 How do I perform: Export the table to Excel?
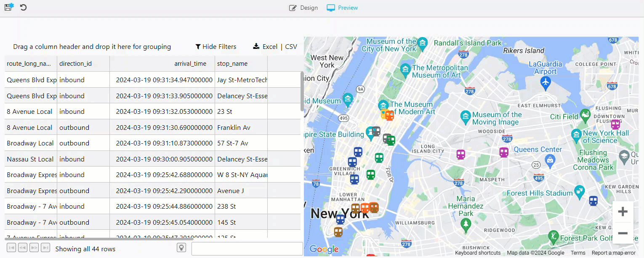tap(265, 47)
